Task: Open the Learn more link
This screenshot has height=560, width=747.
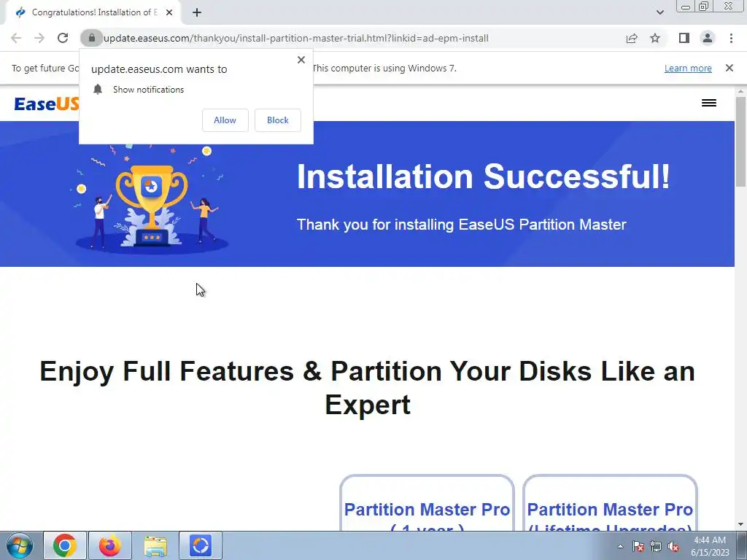Action: [x=688, y=68]
